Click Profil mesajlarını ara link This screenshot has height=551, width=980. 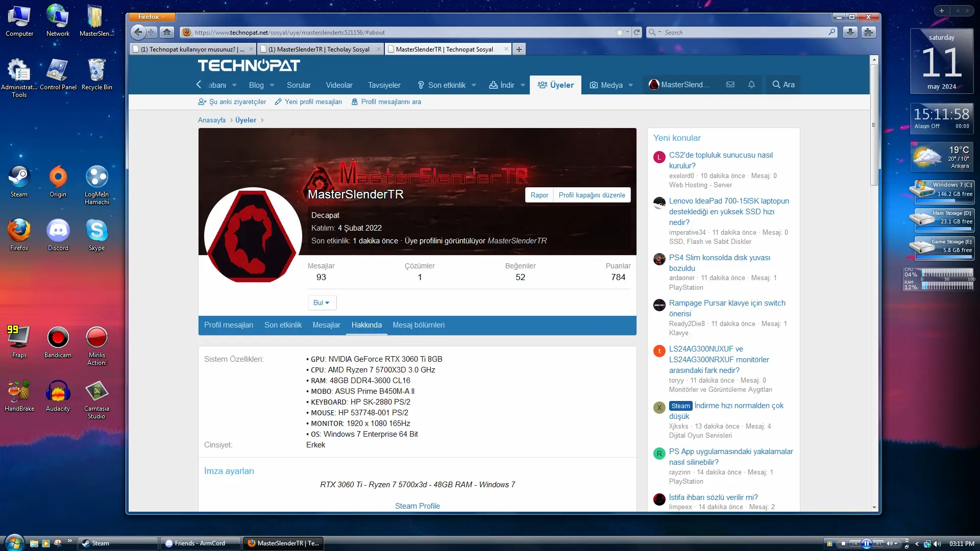pyautogui.click(x=386, y=102)
